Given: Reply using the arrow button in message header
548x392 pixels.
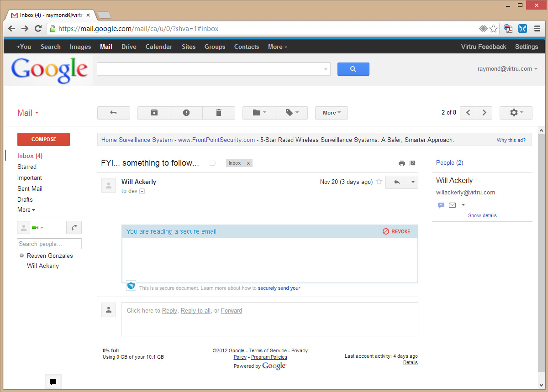Looking at the screenshot, I should tap(397, 182).
